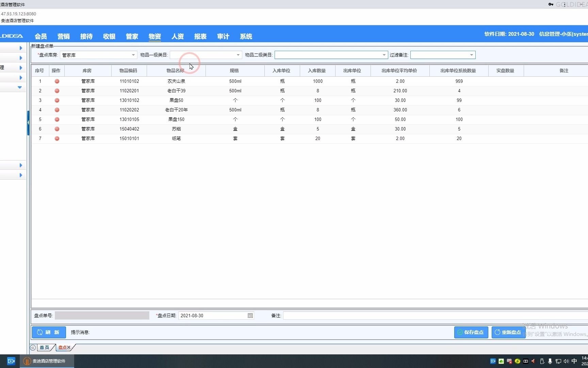Click the tray network icon
The width and height of the screenshot is (588, 368).
(x=558, y=361)
